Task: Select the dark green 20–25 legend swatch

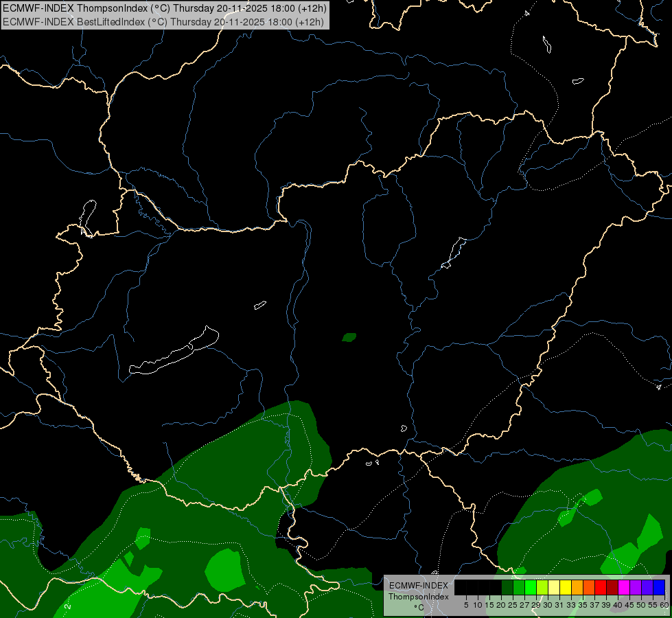Action: (507, 587)
